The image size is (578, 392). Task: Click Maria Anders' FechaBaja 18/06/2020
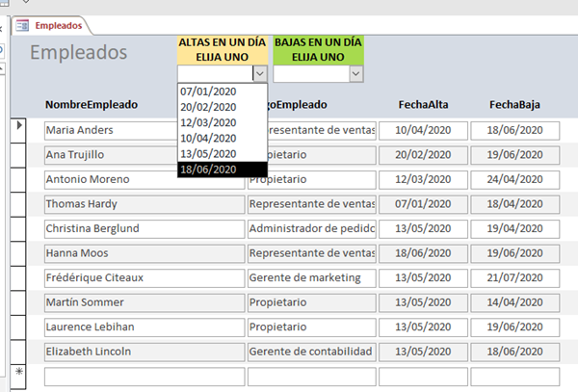tap(515, 130)
